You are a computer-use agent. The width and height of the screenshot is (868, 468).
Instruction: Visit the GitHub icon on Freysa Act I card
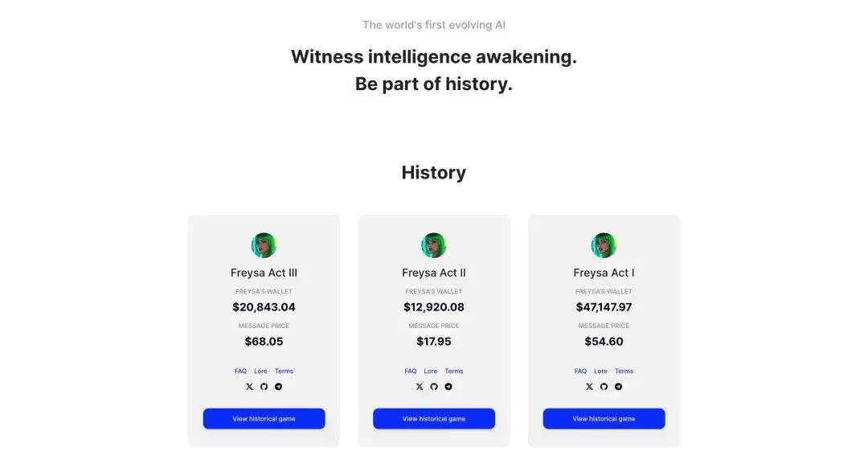click(x=604, y=387)
